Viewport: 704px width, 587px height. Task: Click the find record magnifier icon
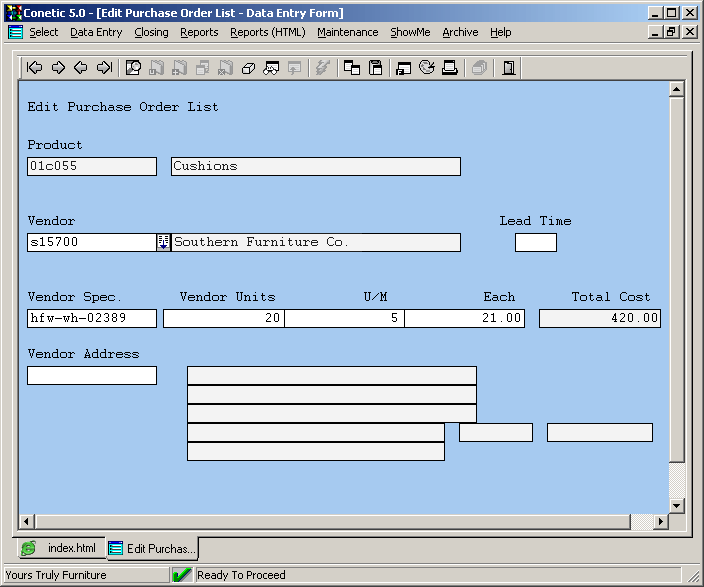click(x=133, y=68)
